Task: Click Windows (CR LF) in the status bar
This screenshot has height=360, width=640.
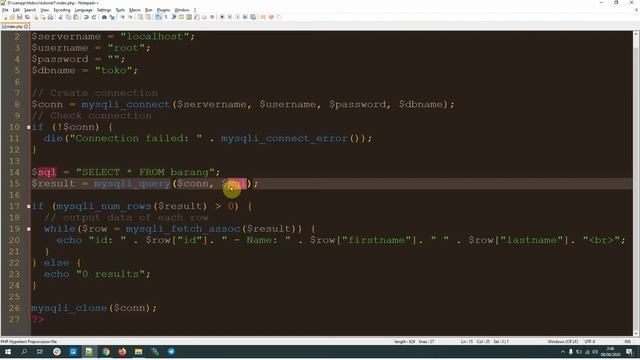Action: click(562, 342)
